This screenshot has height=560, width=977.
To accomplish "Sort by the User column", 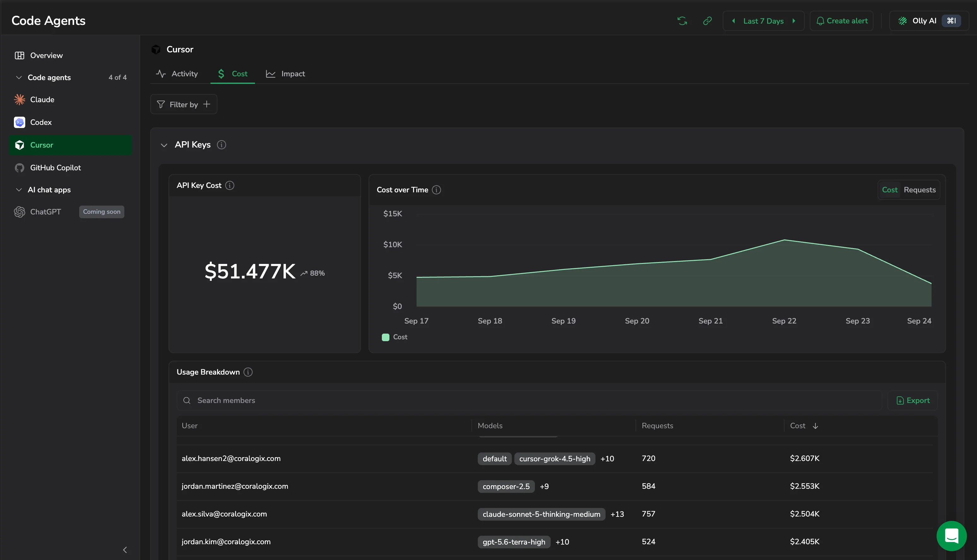I will pyautogui.click(x=189, y=426).
